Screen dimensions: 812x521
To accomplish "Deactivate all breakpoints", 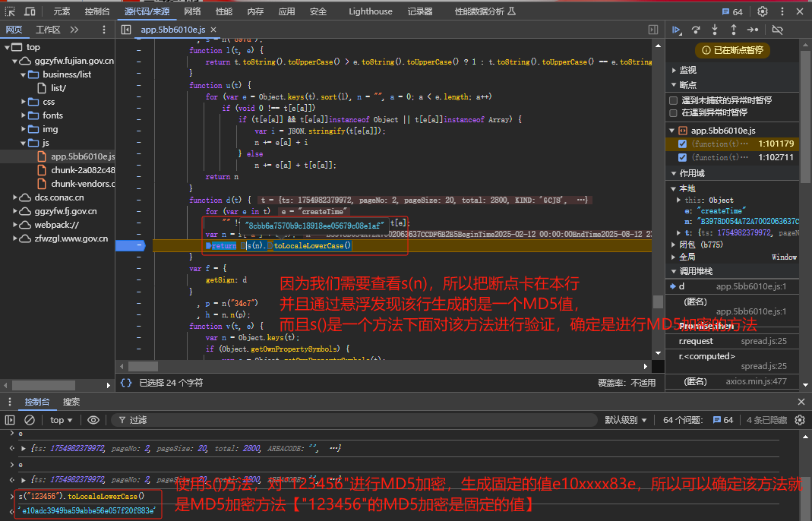I will click(x=777, y=30).
